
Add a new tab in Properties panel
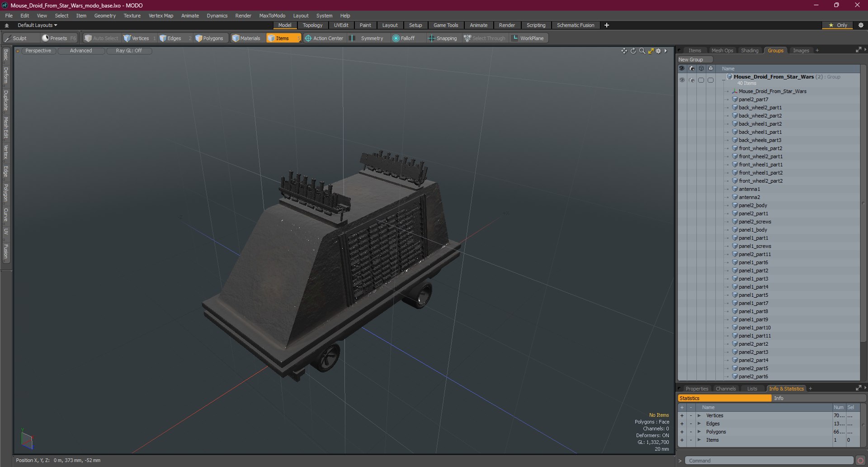pyautogui.click(x=810, y=389)
